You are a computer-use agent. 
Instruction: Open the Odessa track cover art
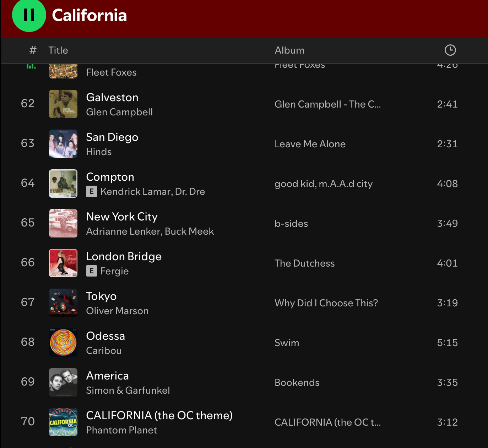(63, 343)
